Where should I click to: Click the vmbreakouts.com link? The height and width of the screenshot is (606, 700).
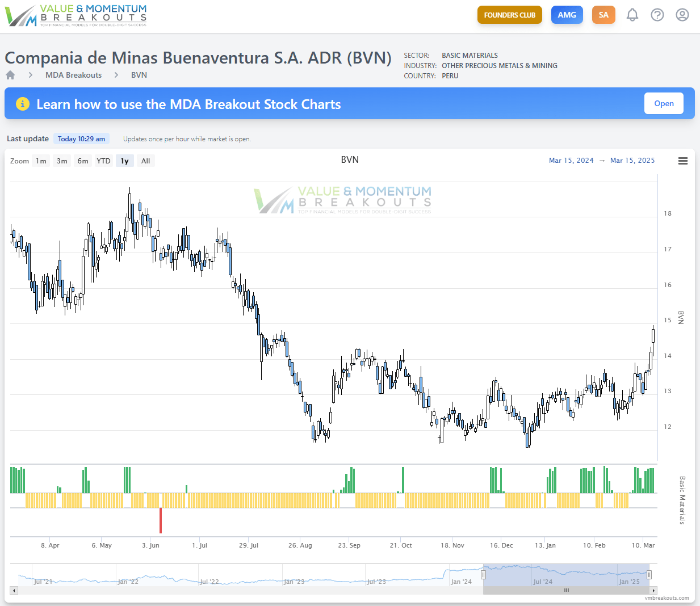[x=667, y=597]
